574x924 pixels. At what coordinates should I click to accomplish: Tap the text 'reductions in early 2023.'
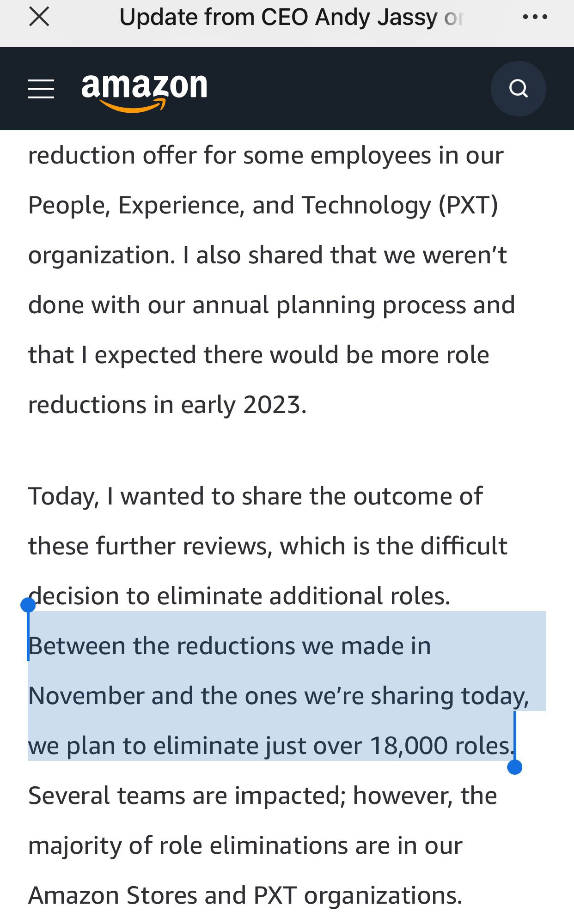tap(167, 405)
